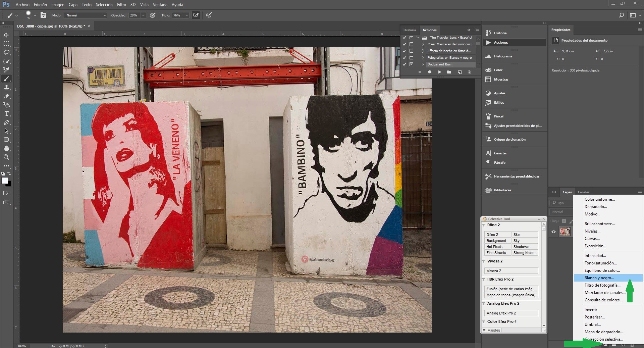644x348 pixels.
Task: Toggle Dodge and Burn action checkbox
Action: [404, 64]
